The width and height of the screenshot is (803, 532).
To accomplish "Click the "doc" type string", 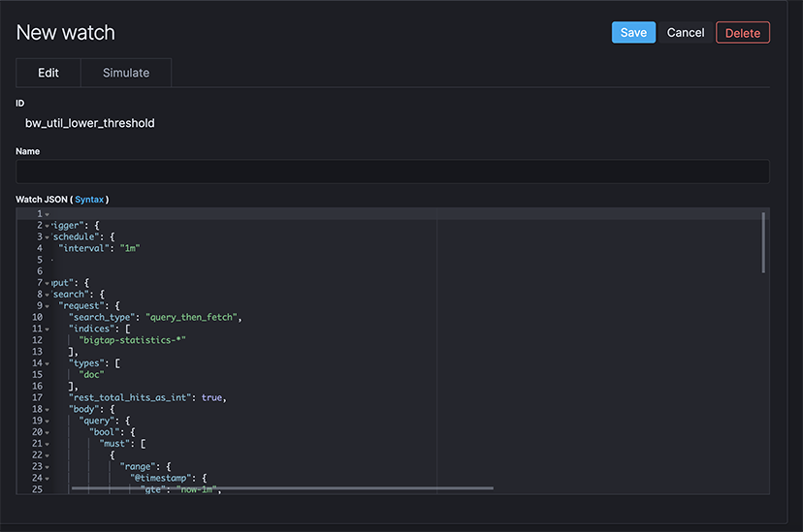I will (91, 374).
